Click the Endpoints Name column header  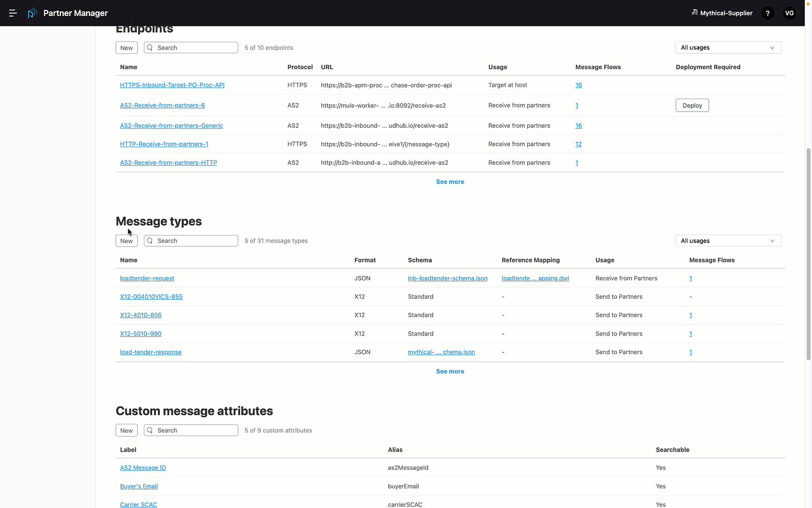pos(129,67)
